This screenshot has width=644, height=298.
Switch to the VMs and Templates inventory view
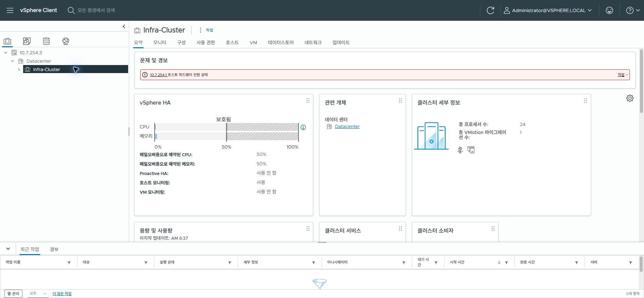(27, 41)
